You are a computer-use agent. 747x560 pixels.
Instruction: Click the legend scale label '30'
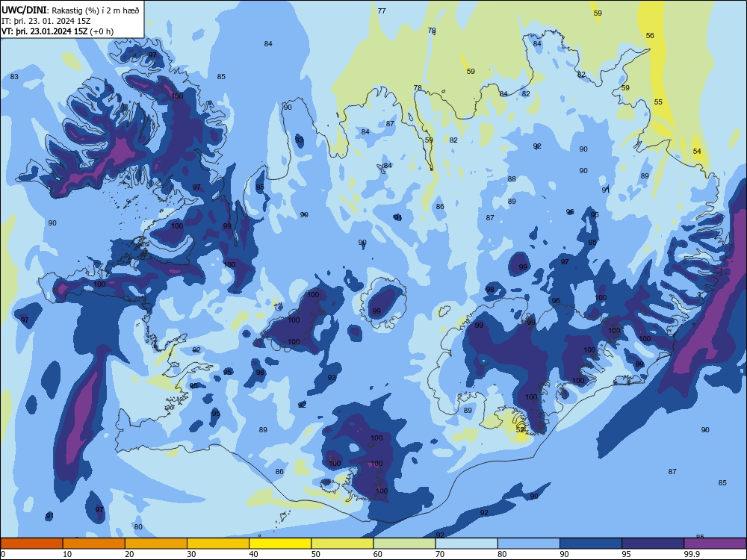191,554
